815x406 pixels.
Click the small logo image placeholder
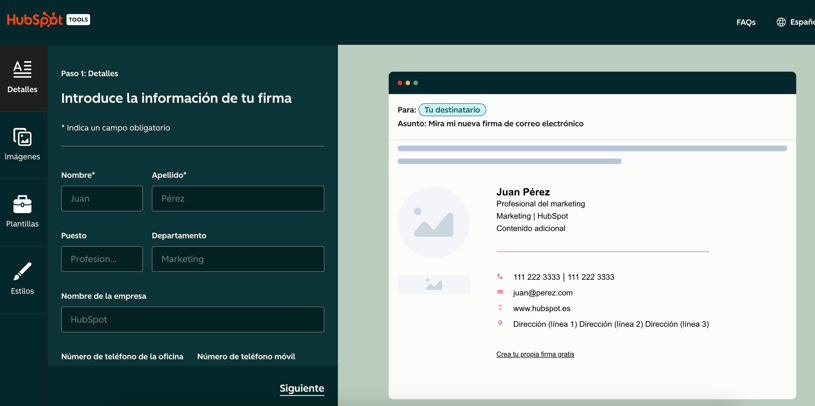coord(434,285)
